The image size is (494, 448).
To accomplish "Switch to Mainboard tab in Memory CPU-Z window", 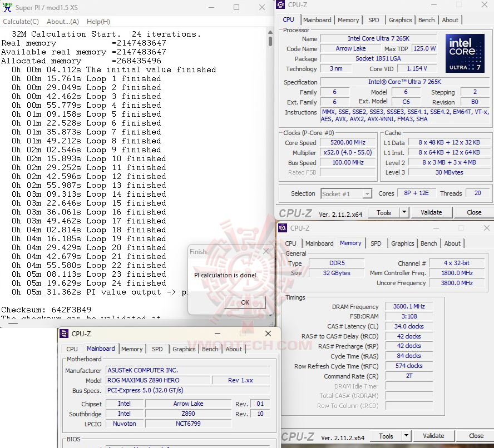I will point(319,243).
